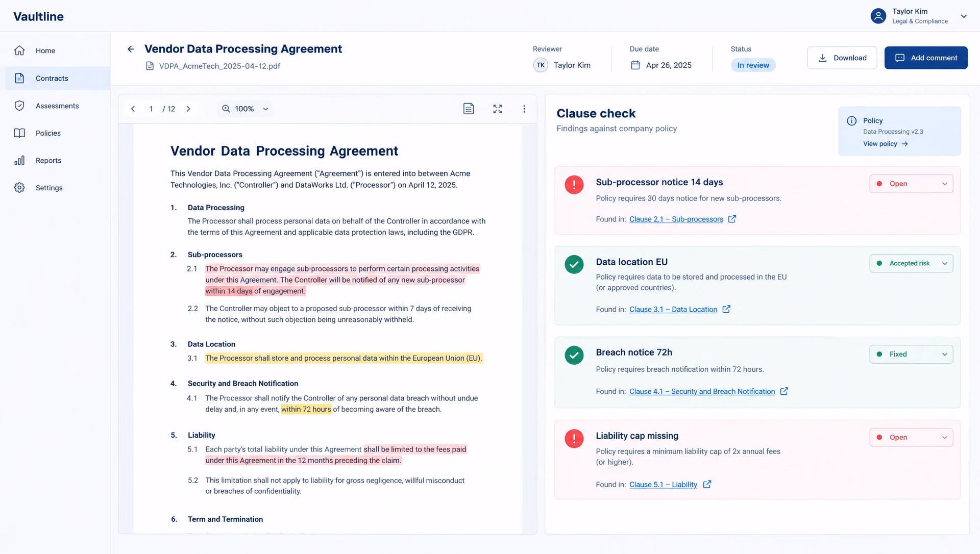Open Reports in the sidebar
This screenshot has height=554, width=980.
[58, 160]
